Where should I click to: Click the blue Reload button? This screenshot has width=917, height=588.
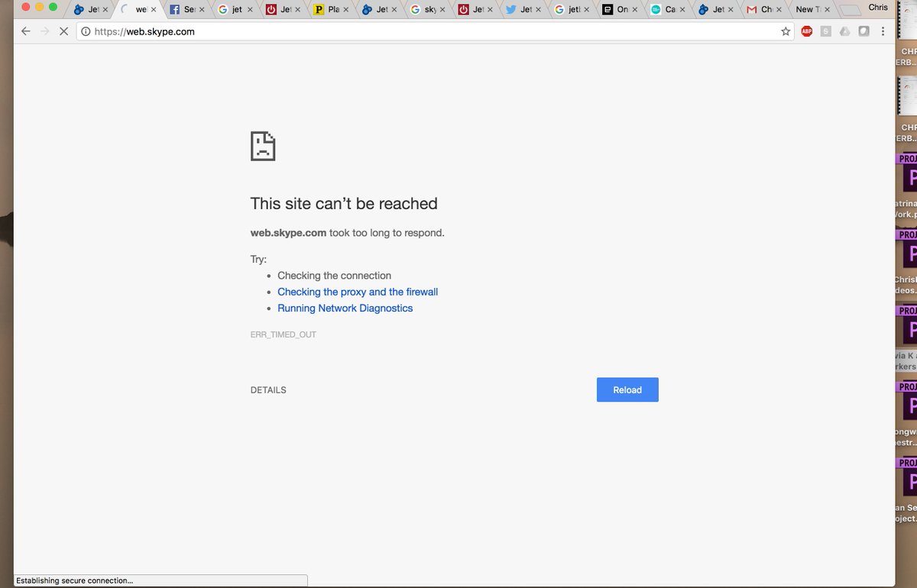pyautogui.click(x=627, y=389)
